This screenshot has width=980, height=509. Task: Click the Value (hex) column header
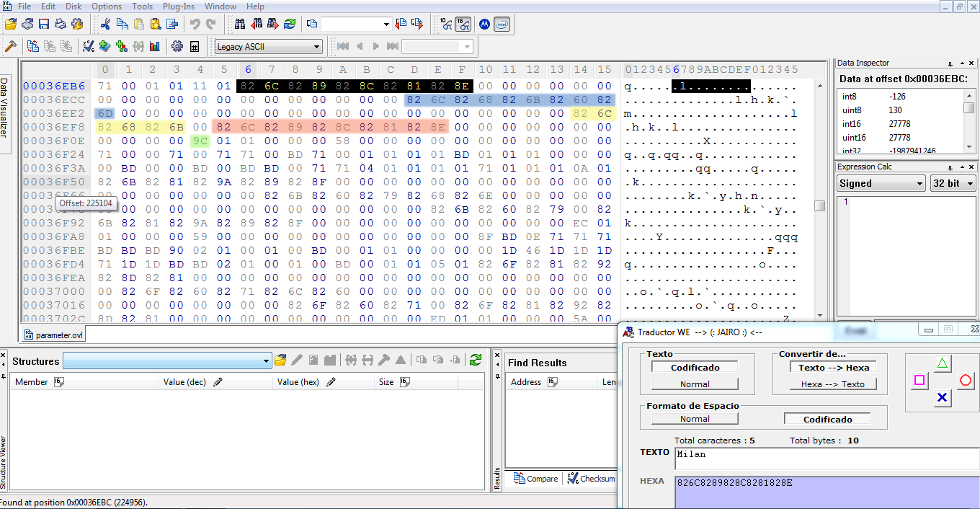click(x=324, y=382)
